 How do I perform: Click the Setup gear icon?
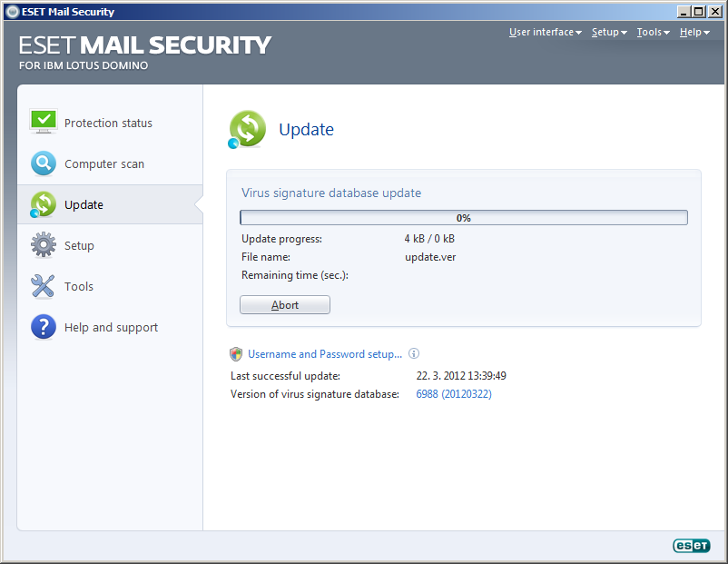pyautogui.click(x=44, y=245)
